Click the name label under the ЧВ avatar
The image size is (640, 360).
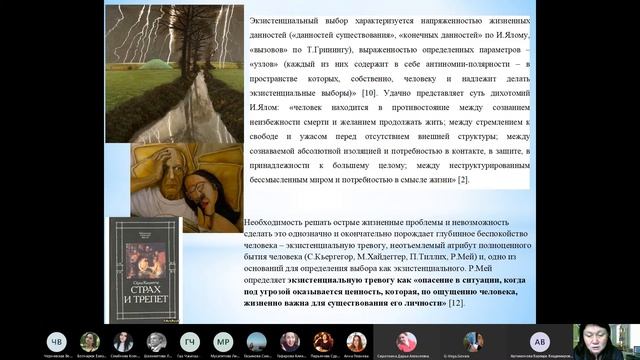click(58, 356)
